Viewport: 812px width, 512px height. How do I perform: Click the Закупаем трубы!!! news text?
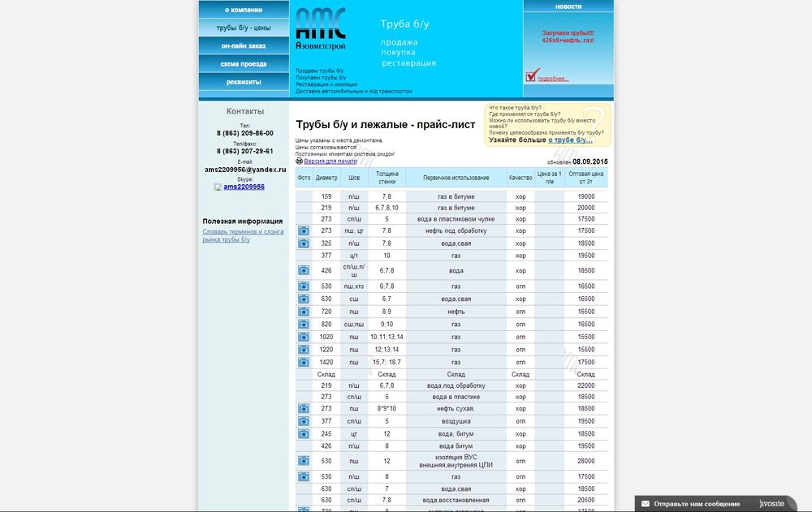(568, 32)
